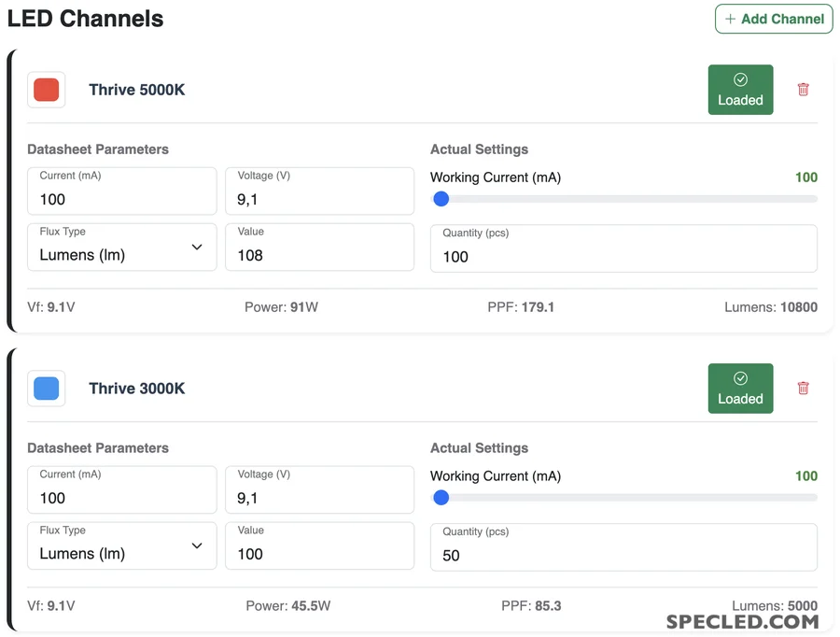
Task: Click the Working Current slider for Thrive 5000K
Action: (624, 199)
